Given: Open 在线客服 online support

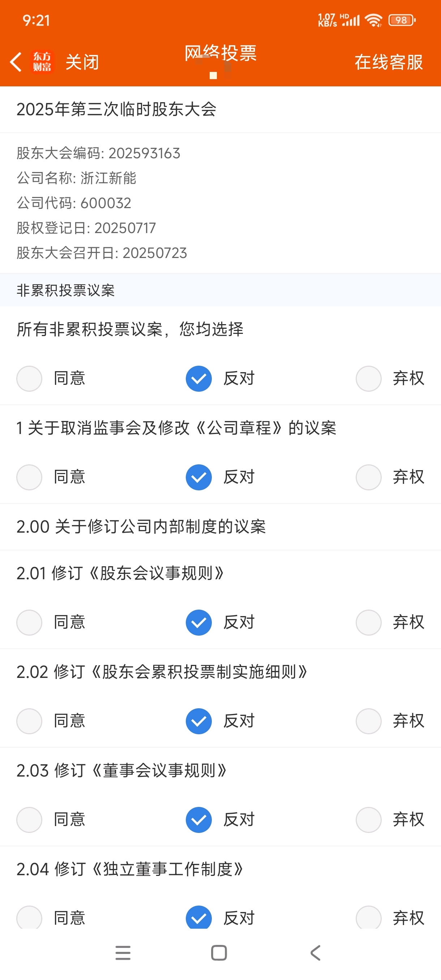Looking at the screenshot, I should coord(389,62).
